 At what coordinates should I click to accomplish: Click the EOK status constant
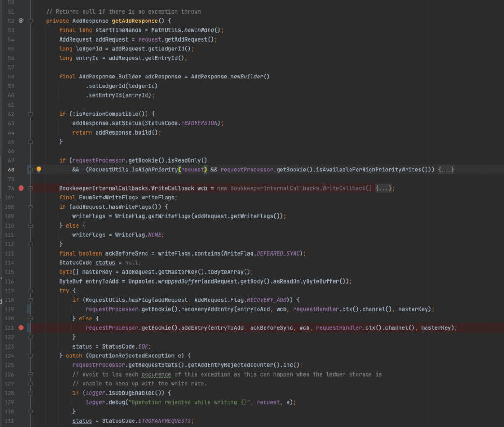[143, 347]
